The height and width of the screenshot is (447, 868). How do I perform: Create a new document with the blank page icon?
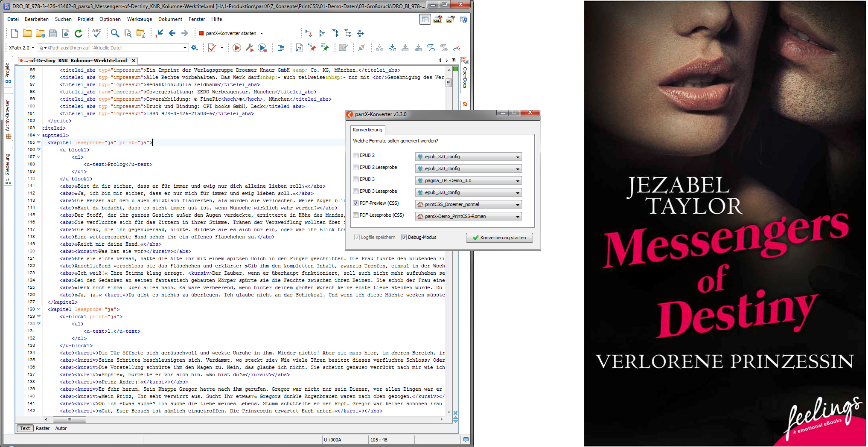point(15,33)
